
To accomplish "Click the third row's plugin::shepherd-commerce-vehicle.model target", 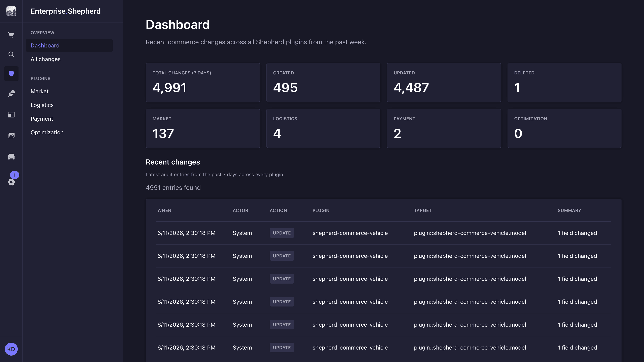I will pyautogui.click(x=470, y=279).
